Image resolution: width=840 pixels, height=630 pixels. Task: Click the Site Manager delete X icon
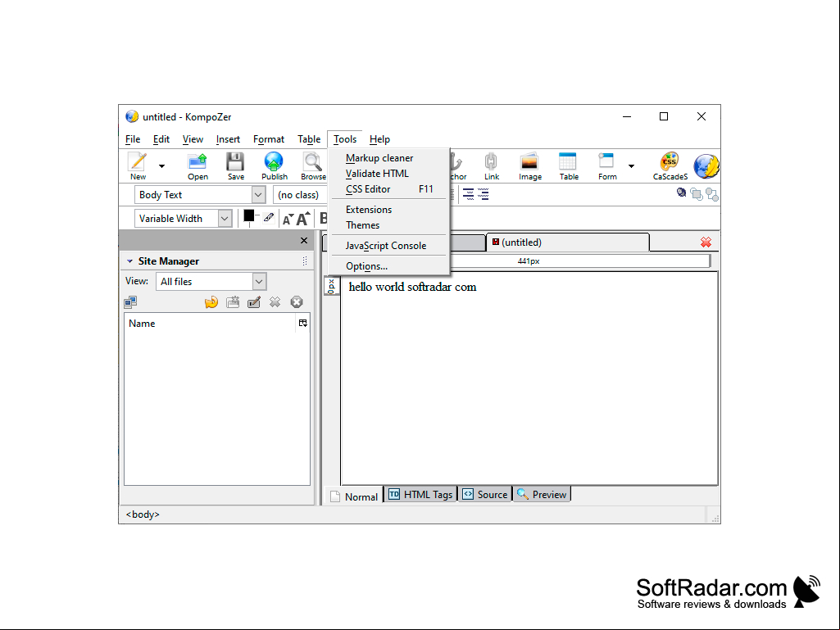tap(275, 302)
